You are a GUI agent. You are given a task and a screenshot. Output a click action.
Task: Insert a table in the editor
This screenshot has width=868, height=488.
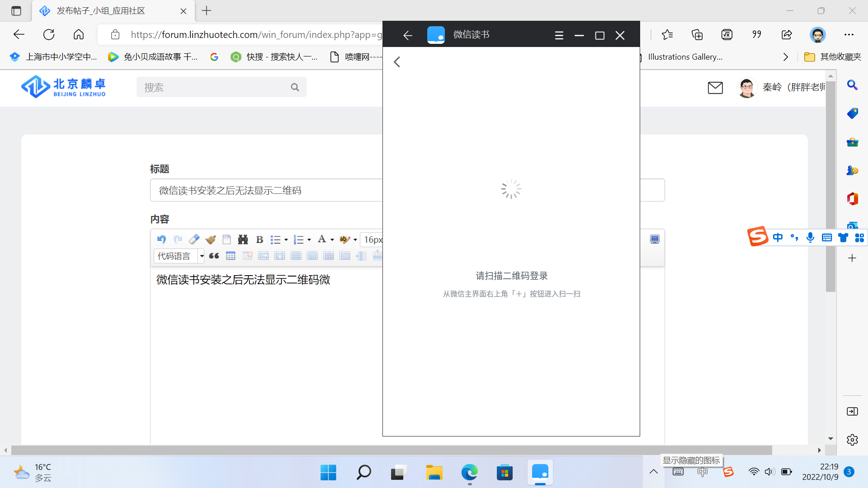(231, 256)
